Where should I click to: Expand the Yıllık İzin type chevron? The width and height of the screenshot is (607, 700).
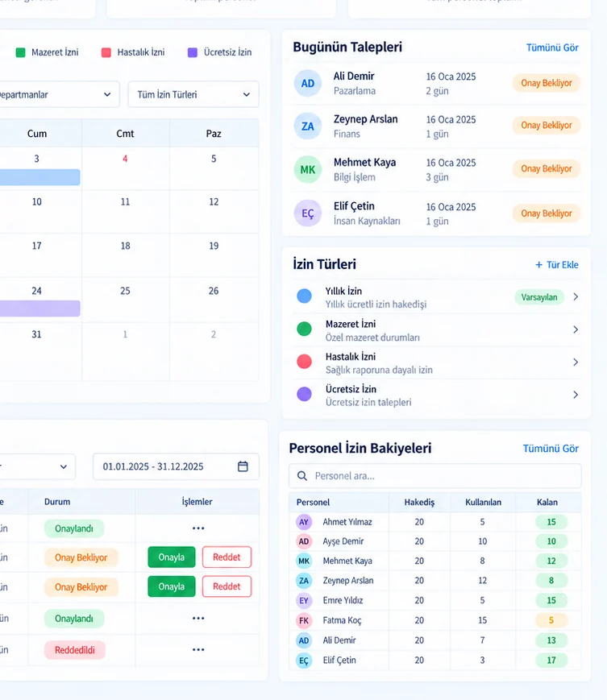576,297
